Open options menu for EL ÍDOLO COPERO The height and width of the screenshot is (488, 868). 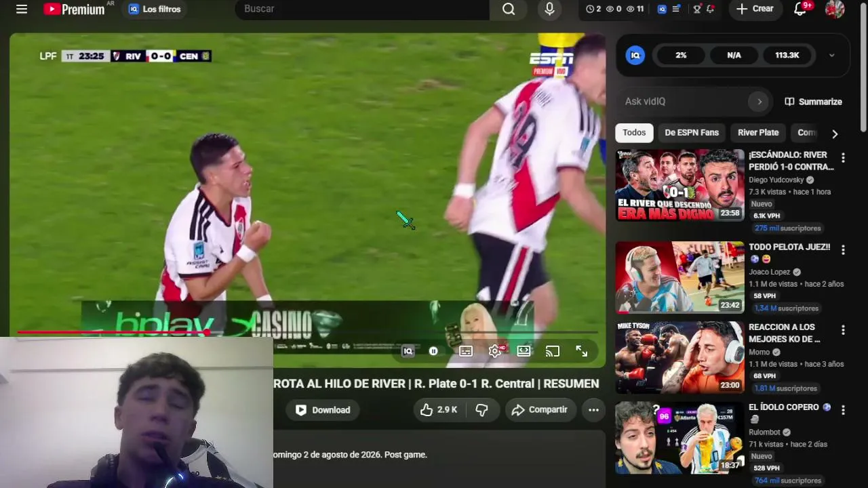click(843, 410)
